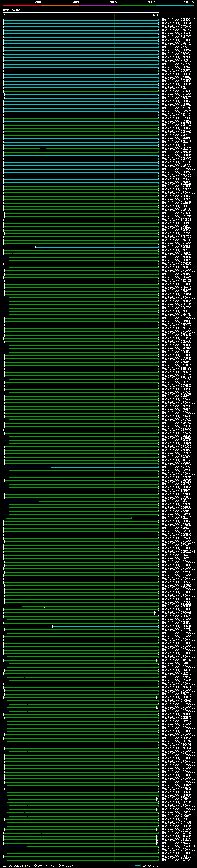Open hit UniRef100_A7R7Y7

pyautogui.click(x=177, y=30)
